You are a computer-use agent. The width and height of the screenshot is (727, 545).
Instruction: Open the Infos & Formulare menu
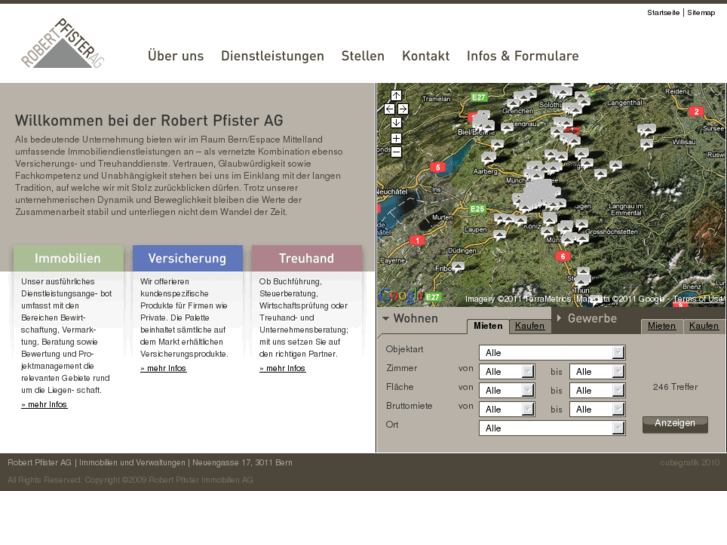523,56
